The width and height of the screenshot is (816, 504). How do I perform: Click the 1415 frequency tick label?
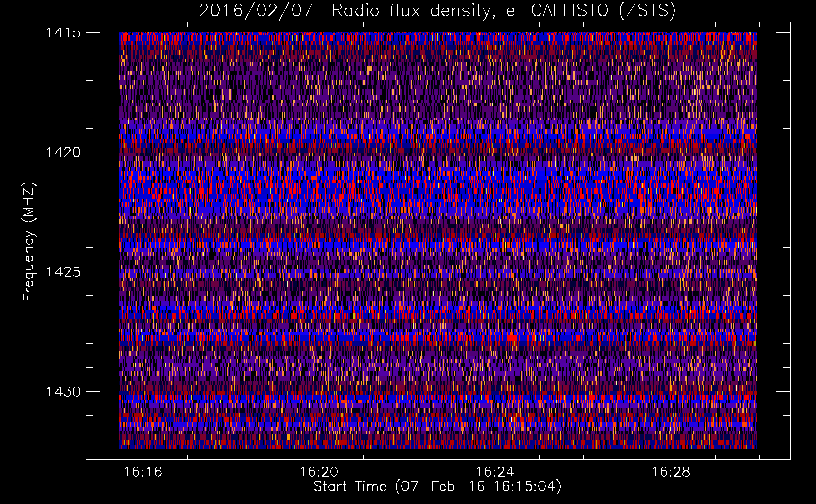point(64,33)
